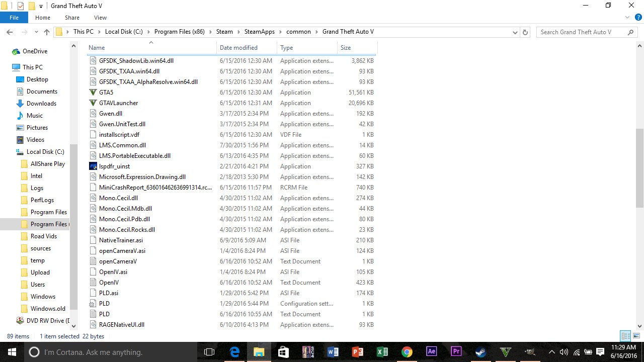Open Excel from the taskbar

(x=382, y=352)
